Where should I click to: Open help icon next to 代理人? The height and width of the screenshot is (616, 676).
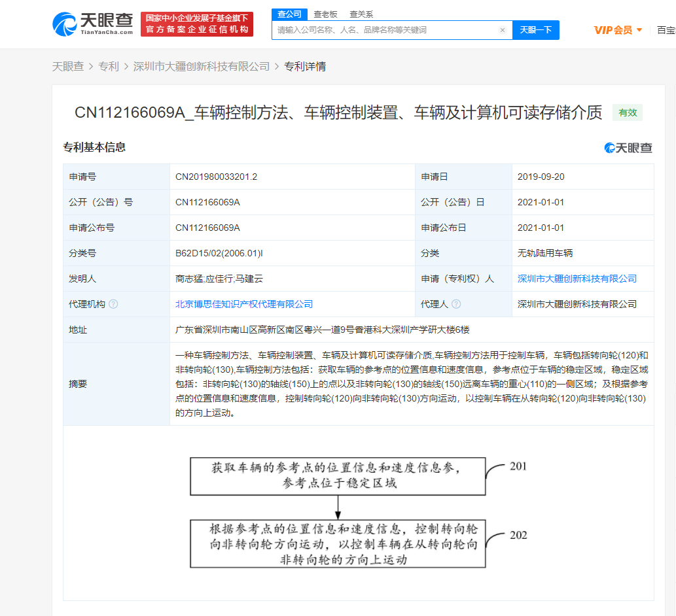click(x=456, y=304)
